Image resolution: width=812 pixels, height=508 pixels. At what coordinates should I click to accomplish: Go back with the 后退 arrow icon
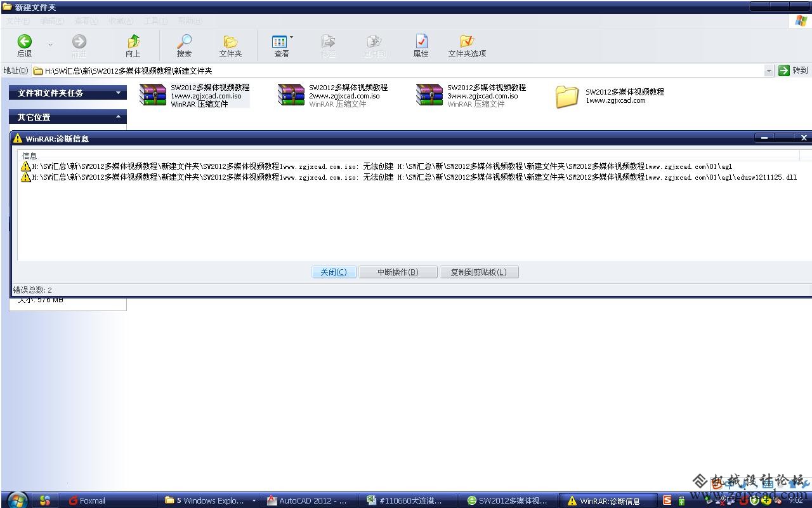click(x=24, y=42)
